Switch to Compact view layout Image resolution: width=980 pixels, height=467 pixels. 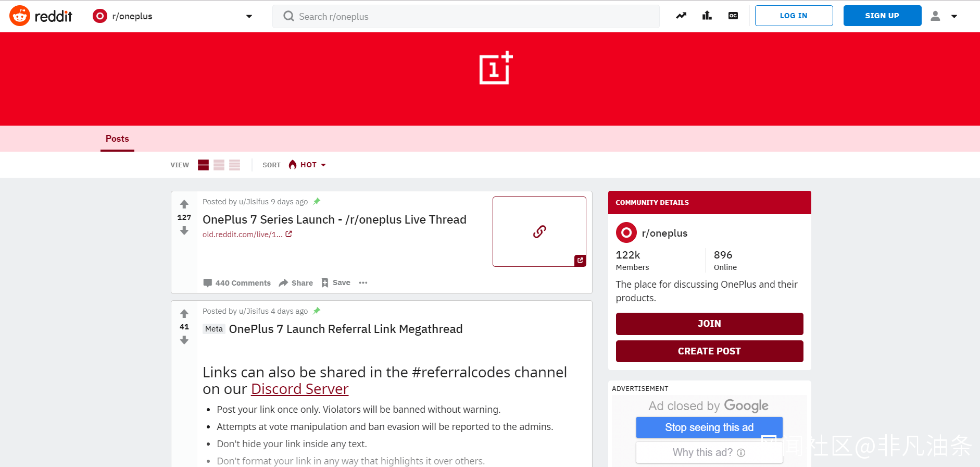click(x=235, y=165)
